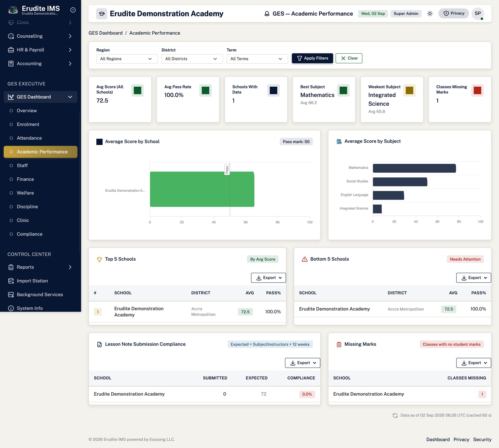
Task: Expand the Reports chevron
Action: click(x=70, y=267)
